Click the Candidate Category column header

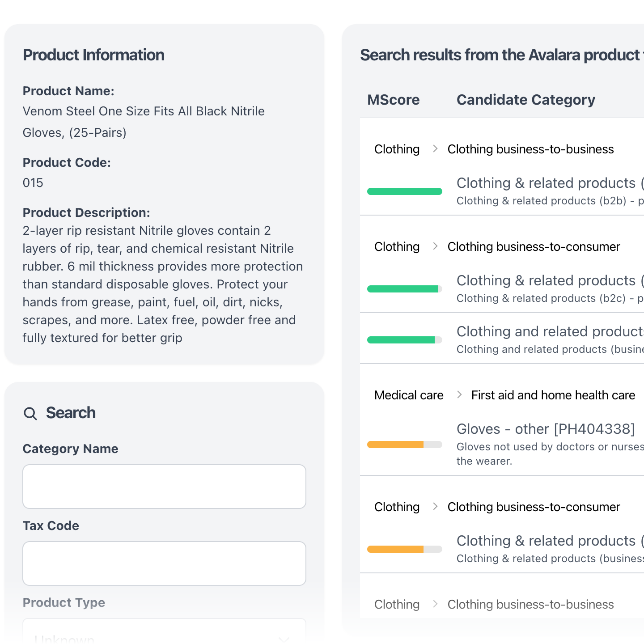coord(525,100)
